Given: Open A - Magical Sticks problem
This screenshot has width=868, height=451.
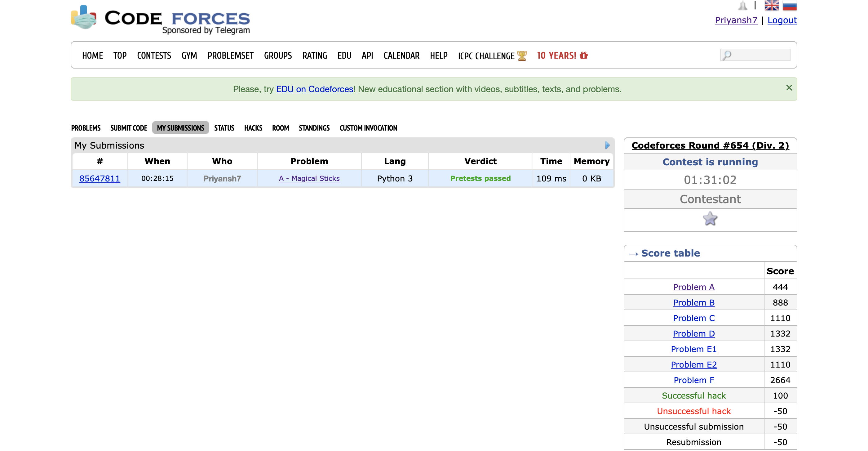Looking at the screenshot, I should pos(309,178).
